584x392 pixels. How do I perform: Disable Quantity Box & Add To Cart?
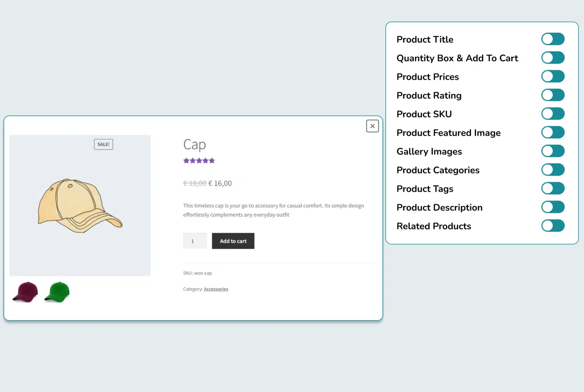pos(552,58)
